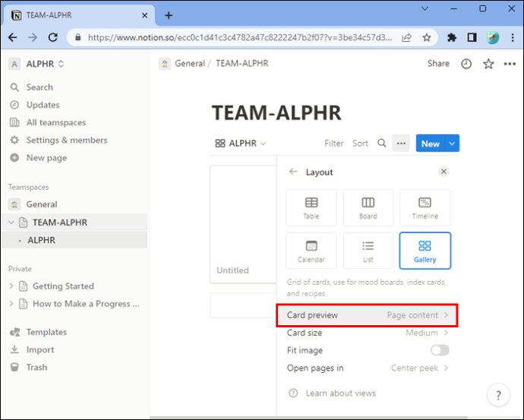
Task: Favorite the page with star icon
Action: tap(488, 64)
